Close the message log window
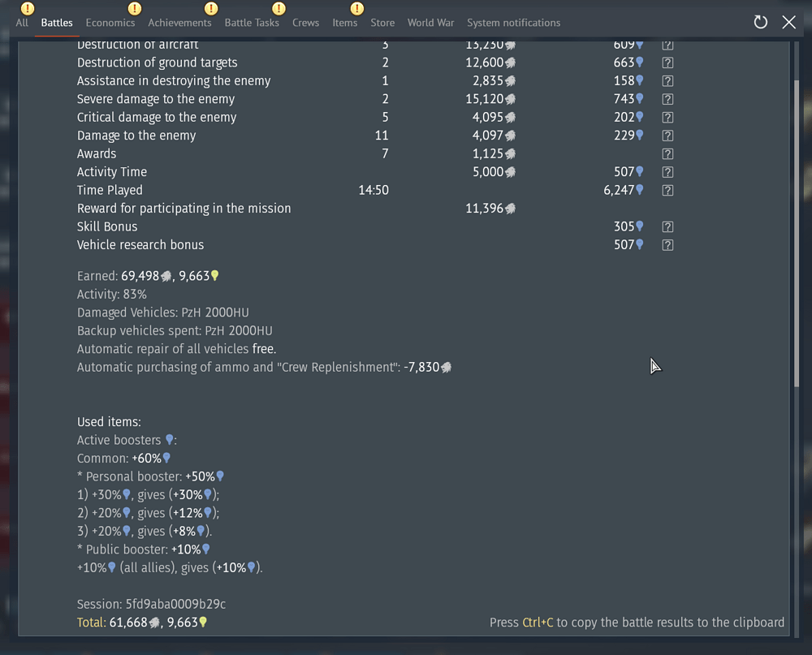This screenshot has height=655, width=812. point(788,23)
